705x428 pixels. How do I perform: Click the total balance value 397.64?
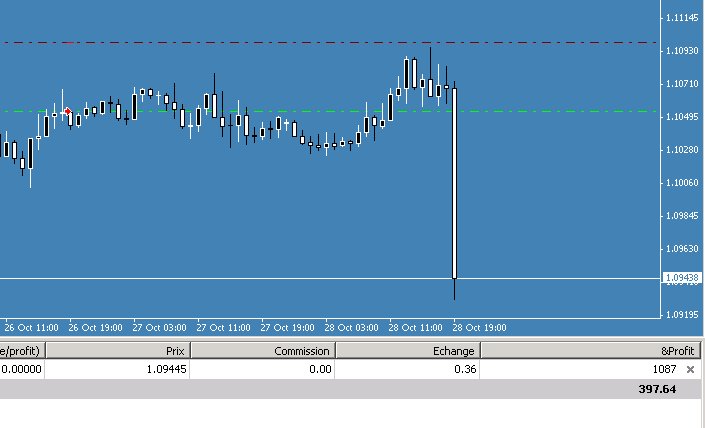[657, 389]
